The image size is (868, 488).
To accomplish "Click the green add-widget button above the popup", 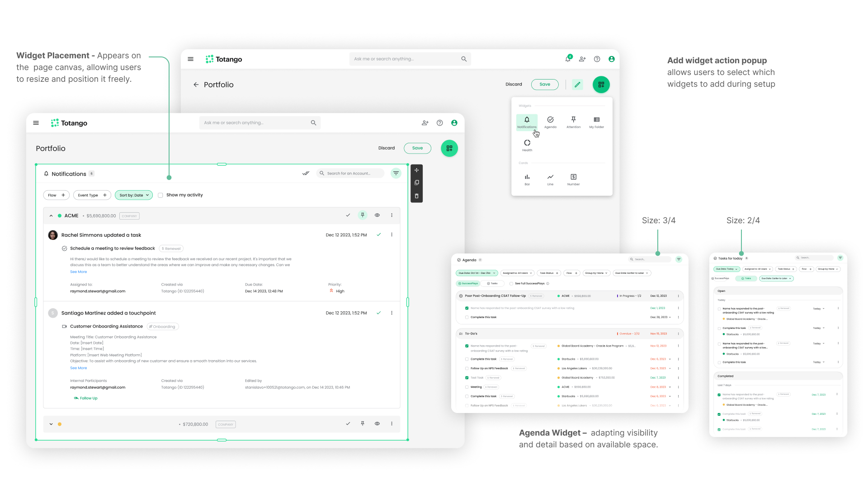I will [601, 84].
